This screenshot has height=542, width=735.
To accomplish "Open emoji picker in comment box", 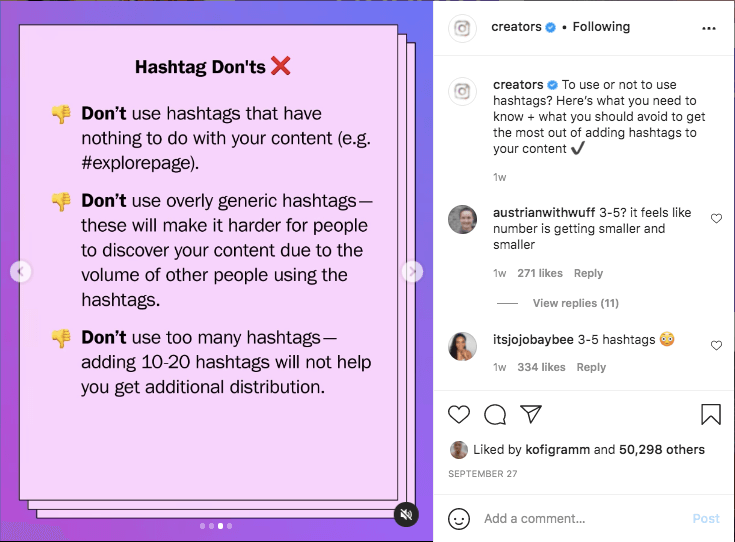I will click(459, 518).
